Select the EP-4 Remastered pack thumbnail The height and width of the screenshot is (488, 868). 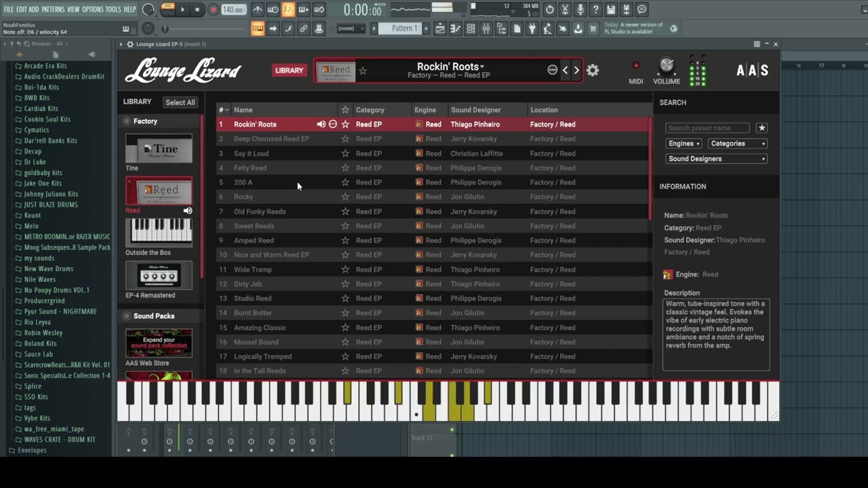click(159, 276)
